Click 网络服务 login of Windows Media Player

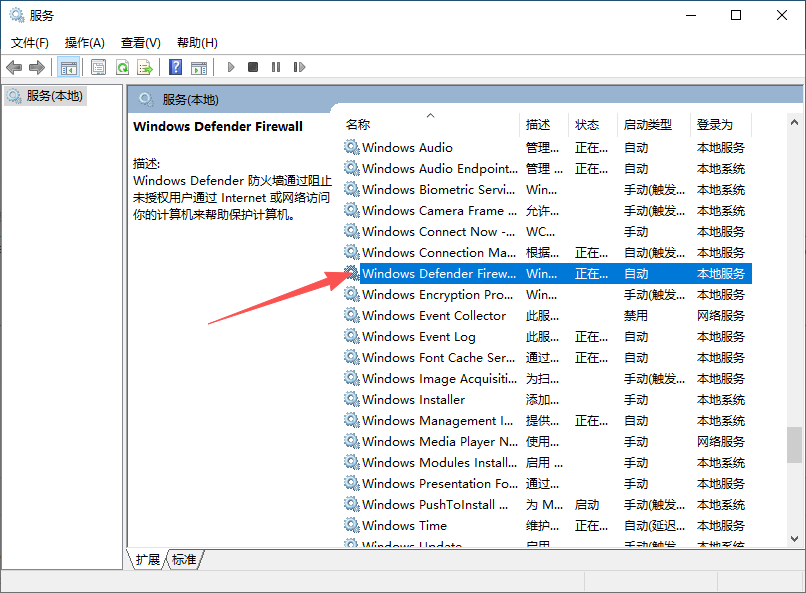(x=721, y=441)
